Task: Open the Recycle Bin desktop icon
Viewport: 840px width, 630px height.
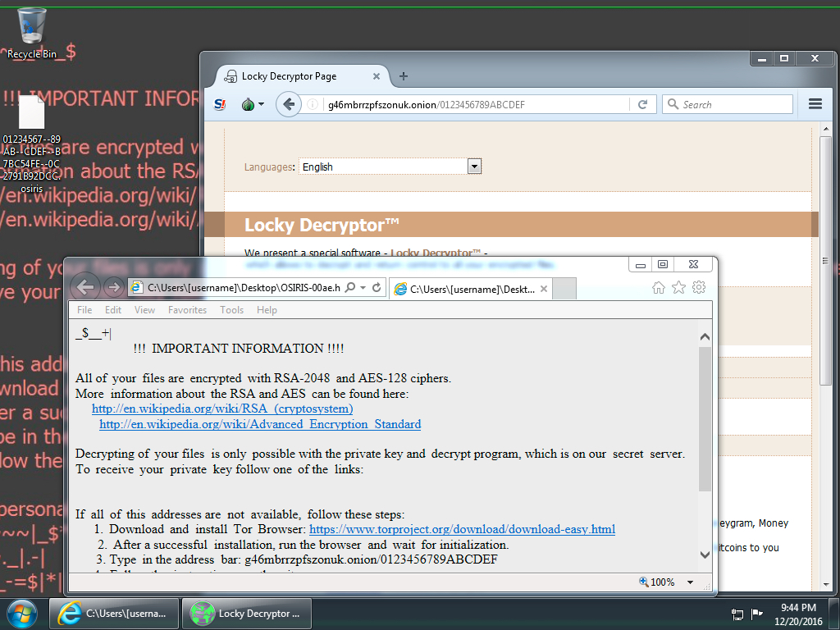Action: [32, 33]
